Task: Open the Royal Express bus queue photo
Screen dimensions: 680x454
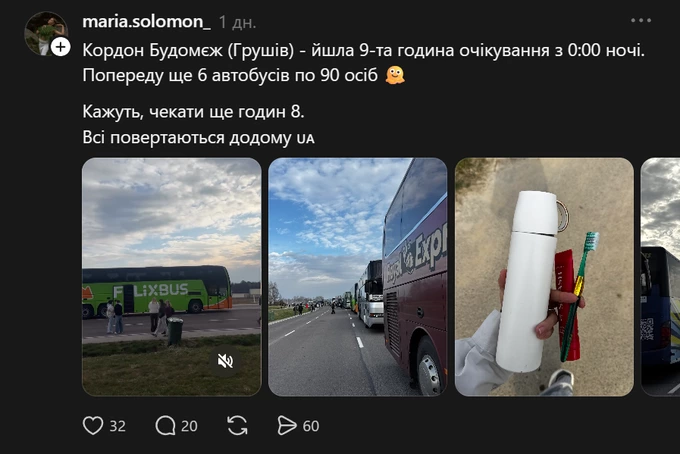Action: click(358, 277)
